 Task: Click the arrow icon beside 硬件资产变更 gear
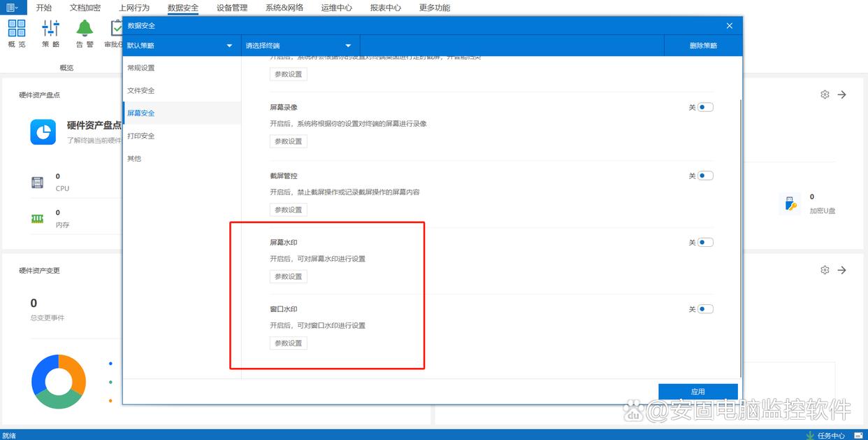[842, 270]
